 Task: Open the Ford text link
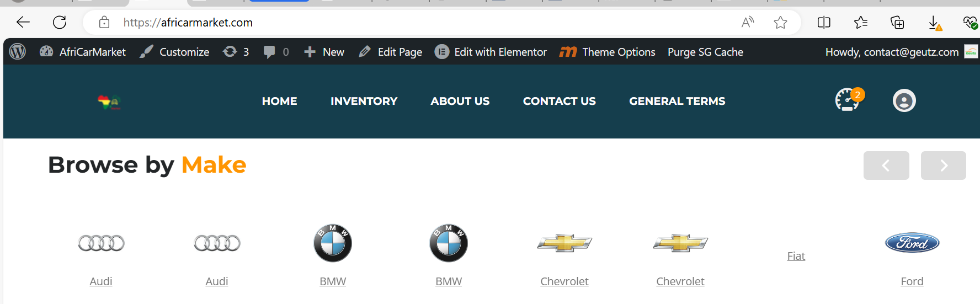point(912,281)
